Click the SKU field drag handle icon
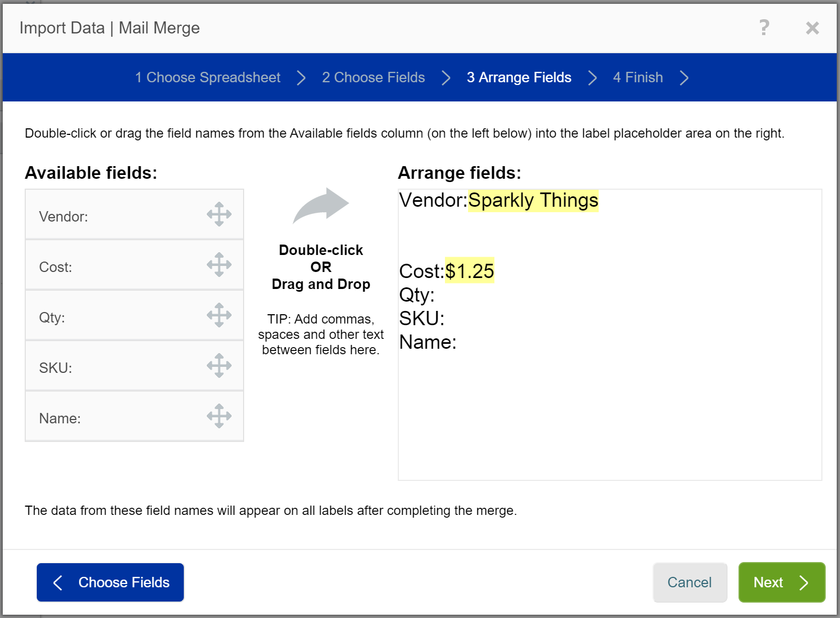This screenshot has width=840, height=618. point(219,366)
